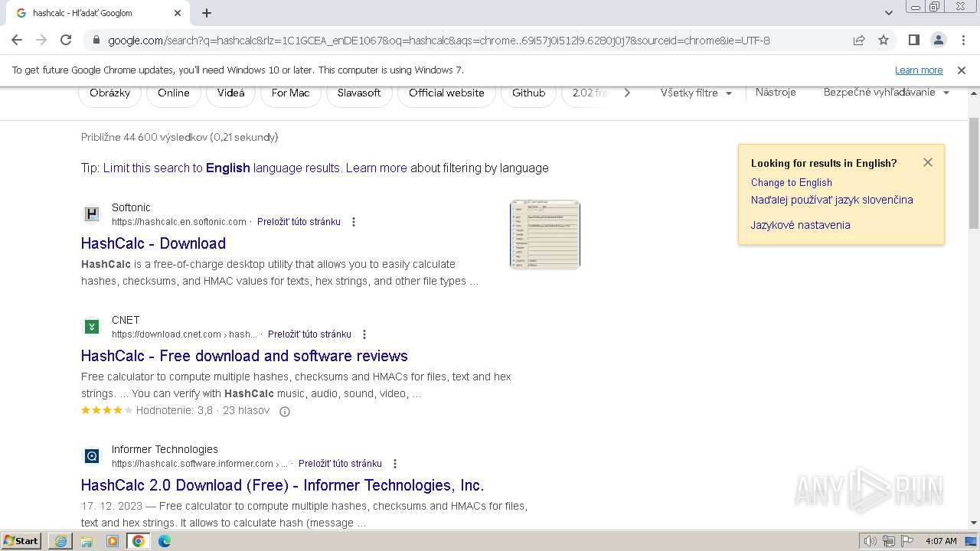Select the Slavasoft filter chip

pos(359,93)
